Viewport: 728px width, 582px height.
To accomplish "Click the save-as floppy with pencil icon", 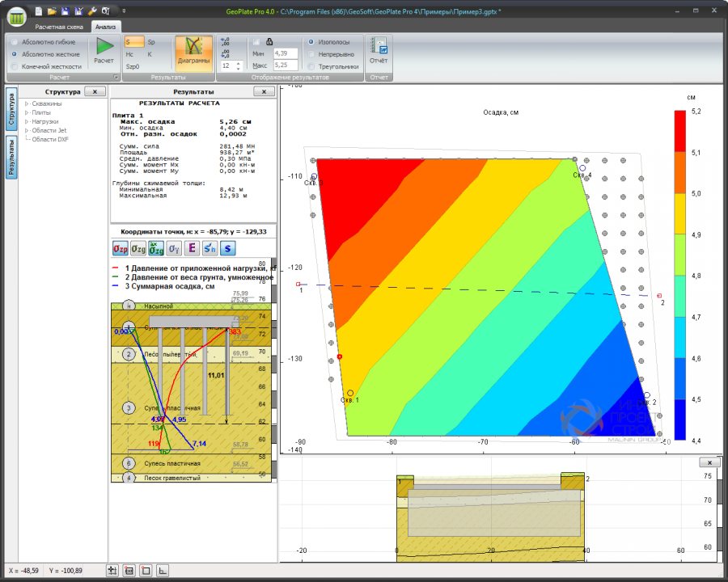I will click(x=79, y=11).
